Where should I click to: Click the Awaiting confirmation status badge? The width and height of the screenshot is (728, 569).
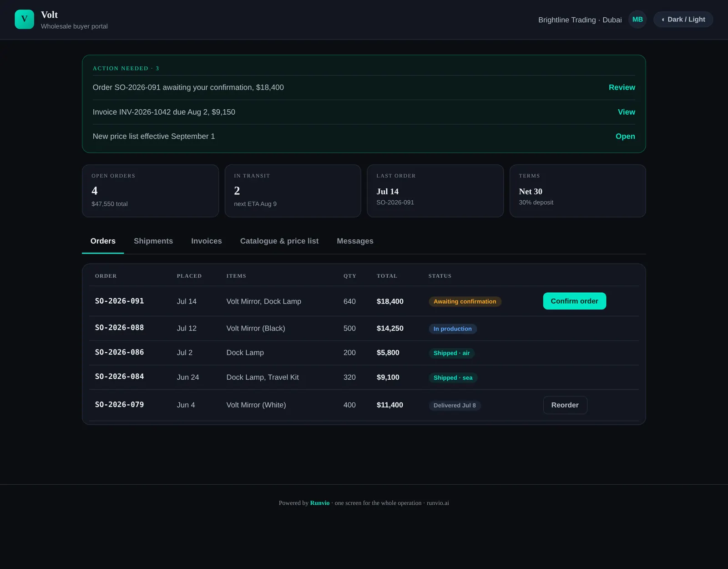[x=465, y=302]
